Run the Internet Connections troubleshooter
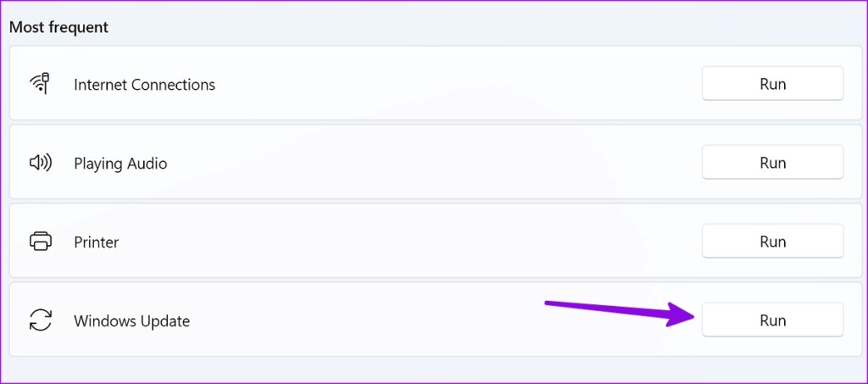 (772, 84)
